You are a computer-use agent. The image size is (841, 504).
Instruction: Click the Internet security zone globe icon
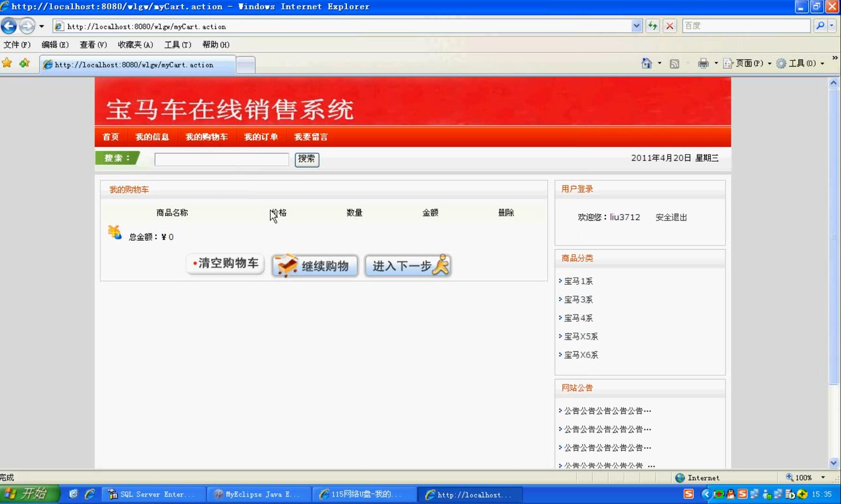[680, 478]
